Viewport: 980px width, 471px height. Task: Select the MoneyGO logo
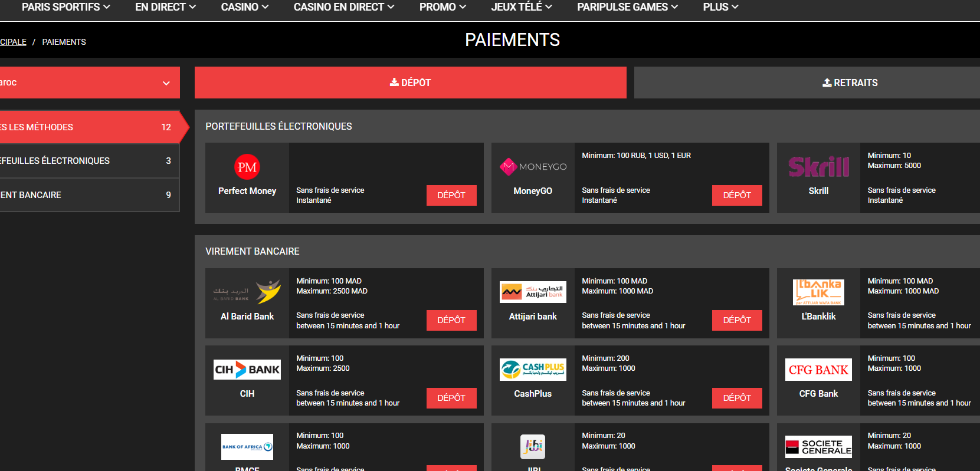[x=533, y=167]
